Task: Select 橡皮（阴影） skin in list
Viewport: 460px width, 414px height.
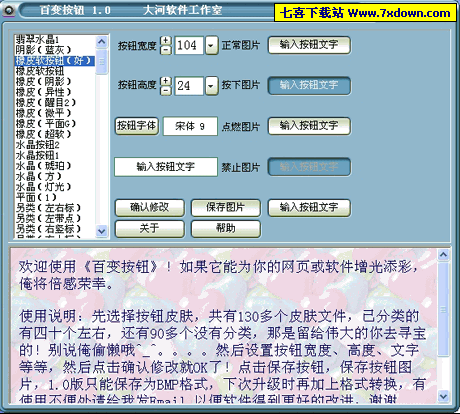Action: point(43,82)
